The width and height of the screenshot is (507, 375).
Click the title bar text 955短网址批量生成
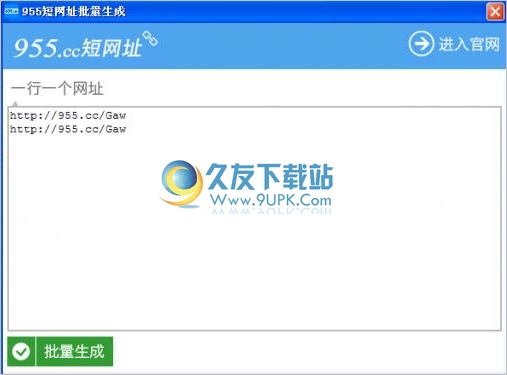[x=74, y=11]
